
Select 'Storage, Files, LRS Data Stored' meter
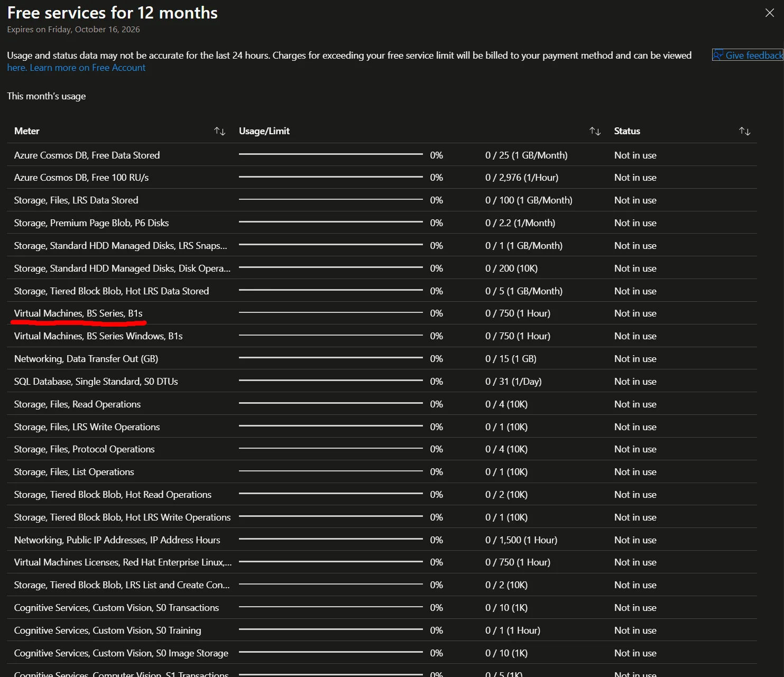tap(76, 200)
